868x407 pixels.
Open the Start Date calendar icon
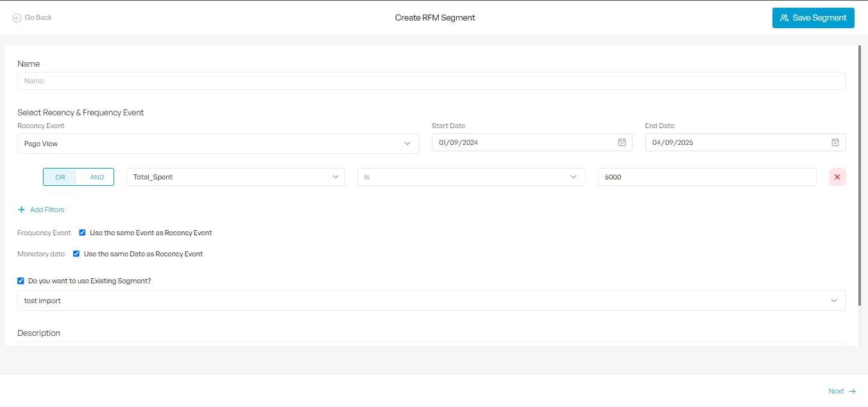coord(621,142)
